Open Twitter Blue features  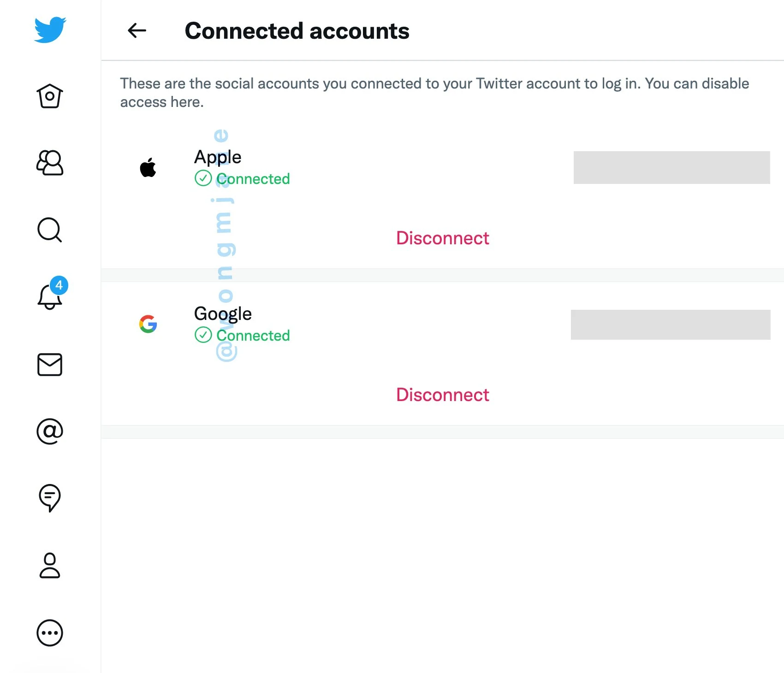pyautogui.click(x=49, y=498)
